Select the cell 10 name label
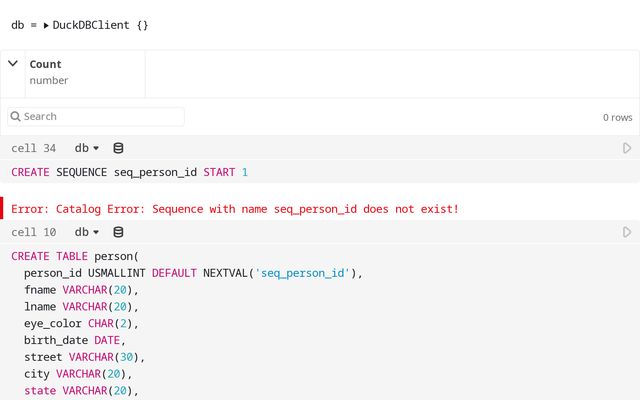640x400 pixels. tap(33, 232)
